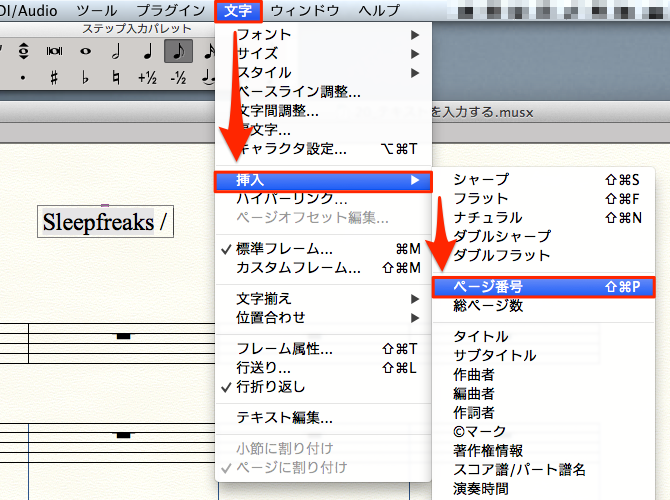Insert 編曲者 arranger field
Viewport: 670px width, 500px height.
(543, 394)
